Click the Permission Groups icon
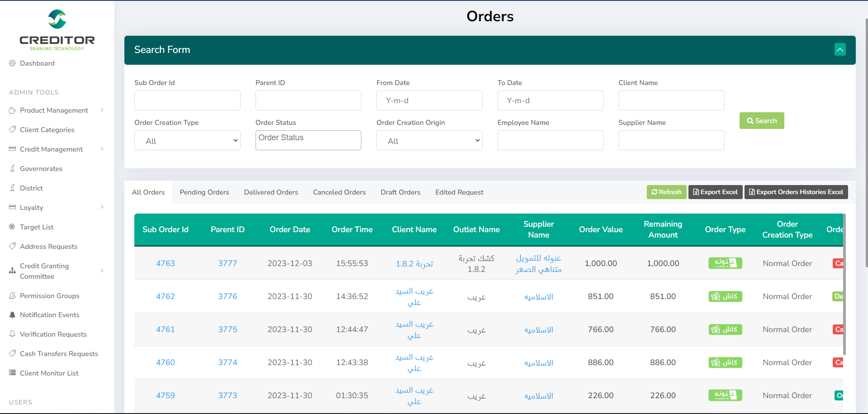 (x=12, y=295)
